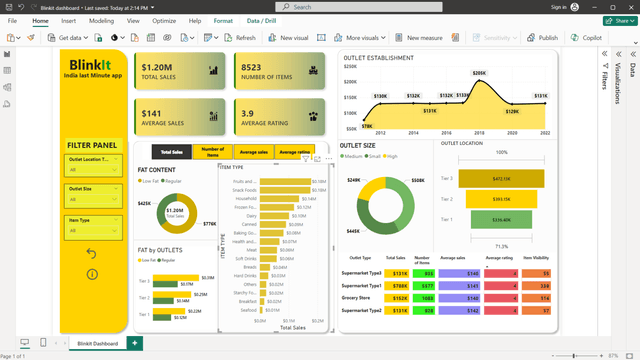The image size is (640, 360).
Task: Open the View ribbon tab
Action: tap(133, 21)
